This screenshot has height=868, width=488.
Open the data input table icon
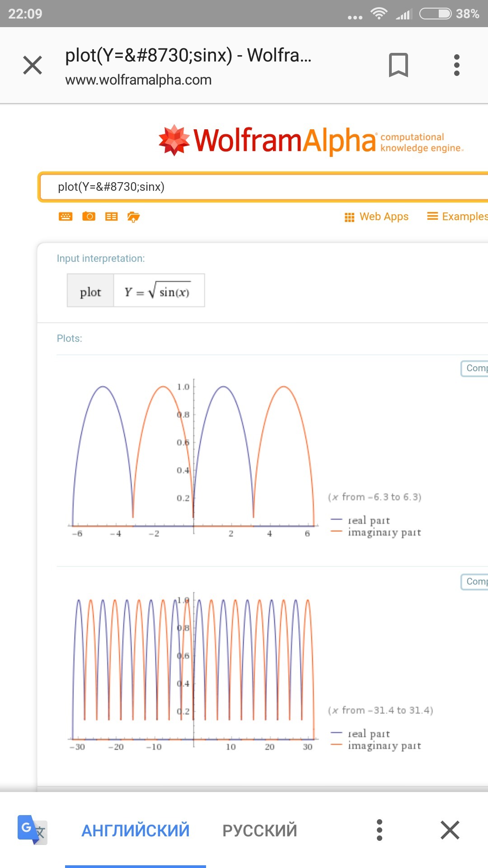pos(111,217)
